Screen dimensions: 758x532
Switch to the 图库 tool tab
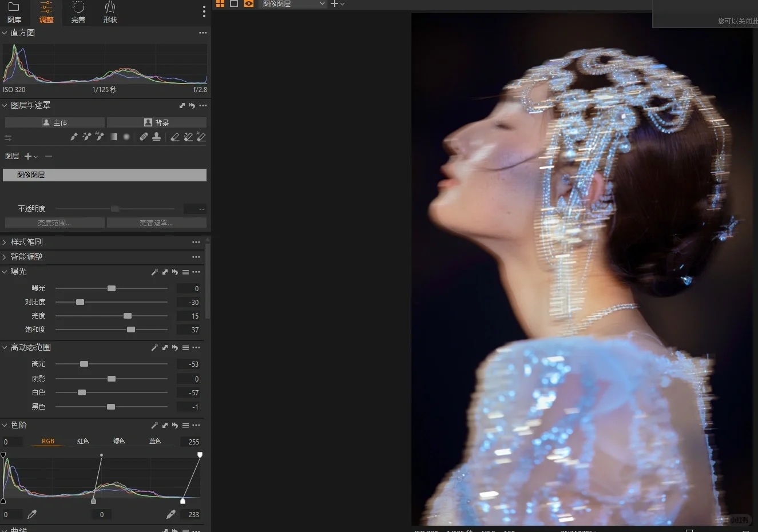14,13
